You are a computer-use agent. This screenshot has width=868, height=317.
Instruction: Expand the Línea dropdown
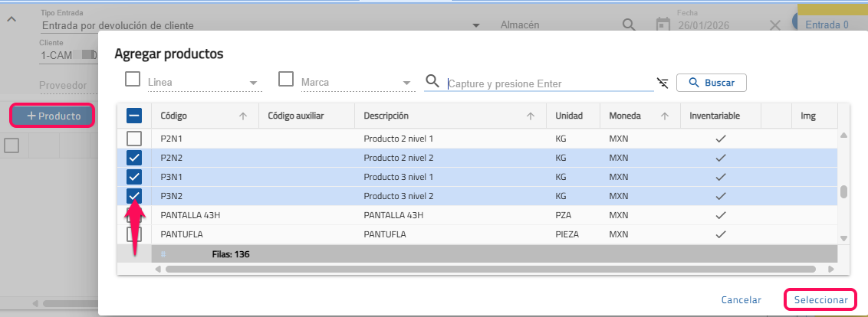[254, 83]
